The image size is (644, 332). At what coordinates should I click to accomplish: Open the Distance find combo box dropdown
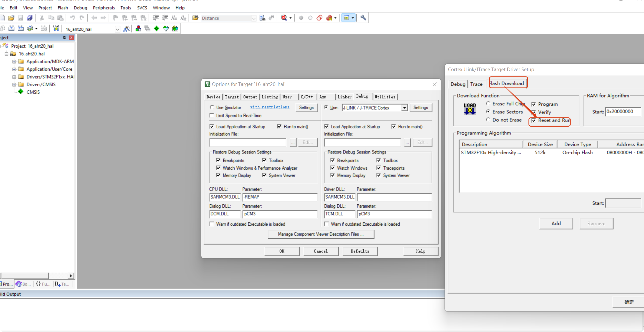click(x=254, y=18)
